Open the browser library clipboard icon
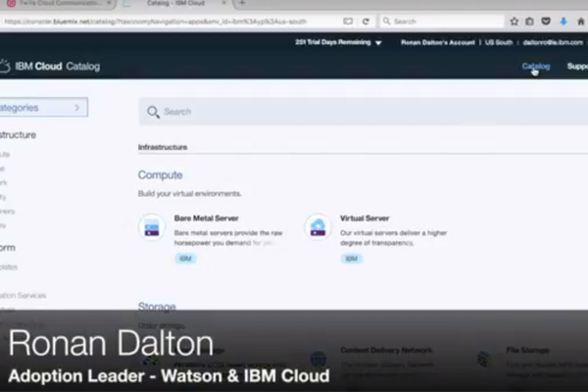588x392 pixels. pos(529,22)
